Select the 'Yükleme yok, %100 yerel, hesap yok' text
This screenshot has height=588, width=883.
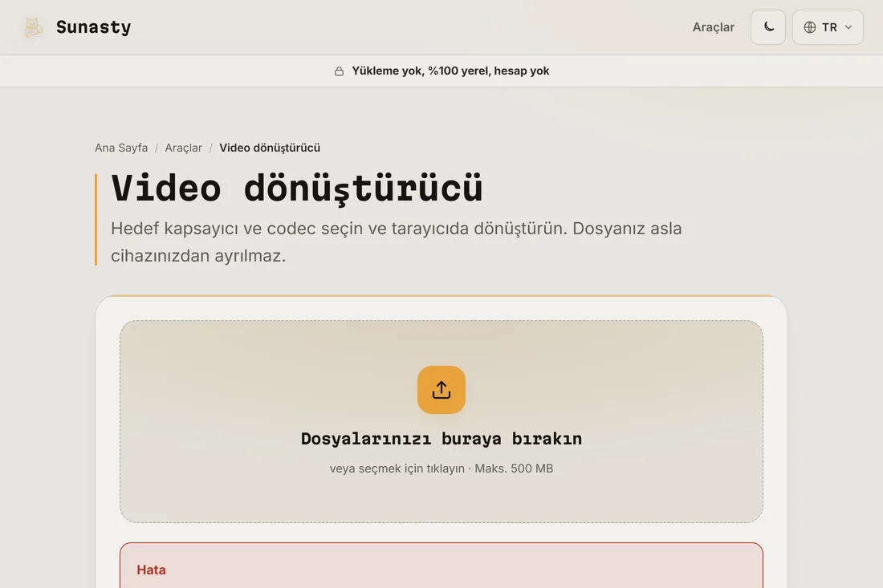(450, 71)
